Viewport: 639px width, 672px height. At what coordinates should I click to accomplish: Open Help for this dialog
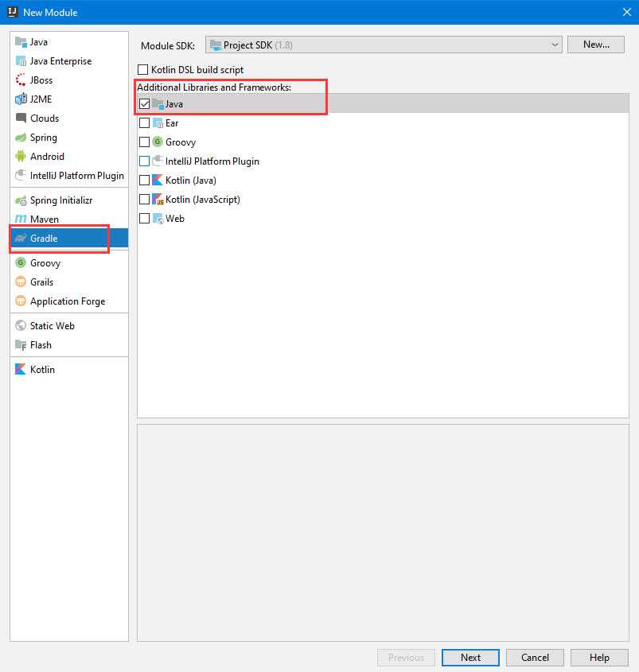tap(599, 658)
